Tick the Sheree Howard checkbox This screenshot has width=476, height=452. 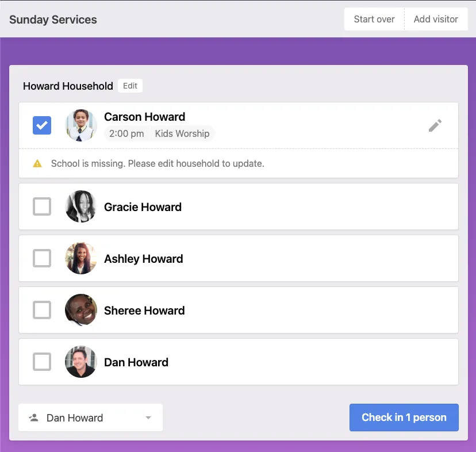coord(42,310)
